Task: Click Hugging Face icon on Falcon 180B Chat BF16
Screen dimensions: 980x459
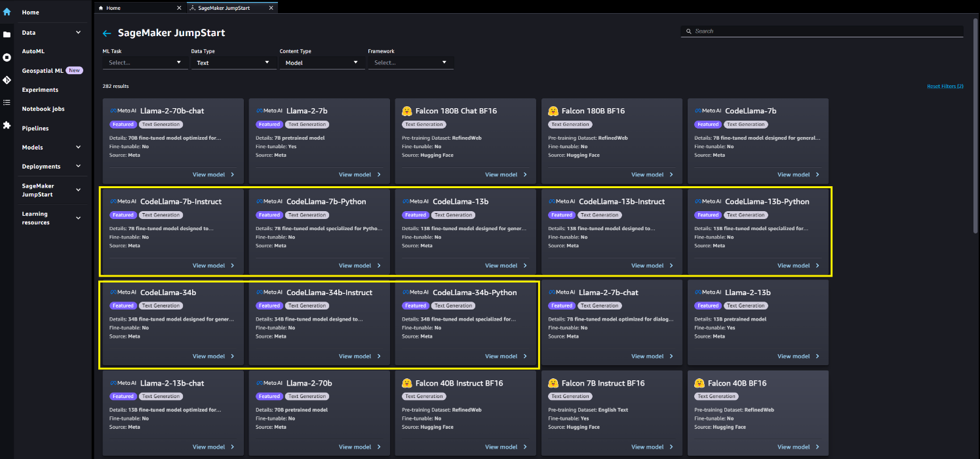Action: tap(406, 111)
